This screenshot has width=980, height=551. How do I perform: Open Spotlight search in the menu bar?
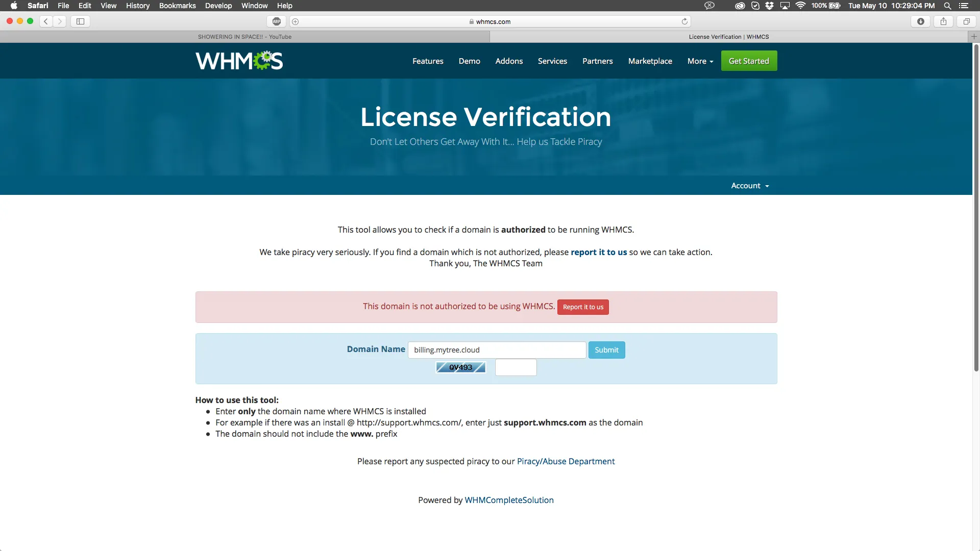coord(947,6)
